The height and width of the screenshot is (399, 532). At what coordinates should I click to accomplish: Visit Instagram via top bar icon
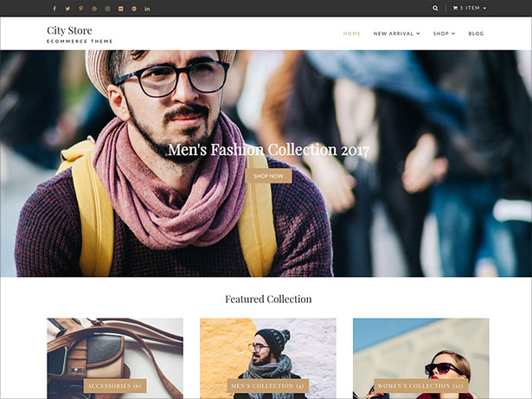pos(107,8)
